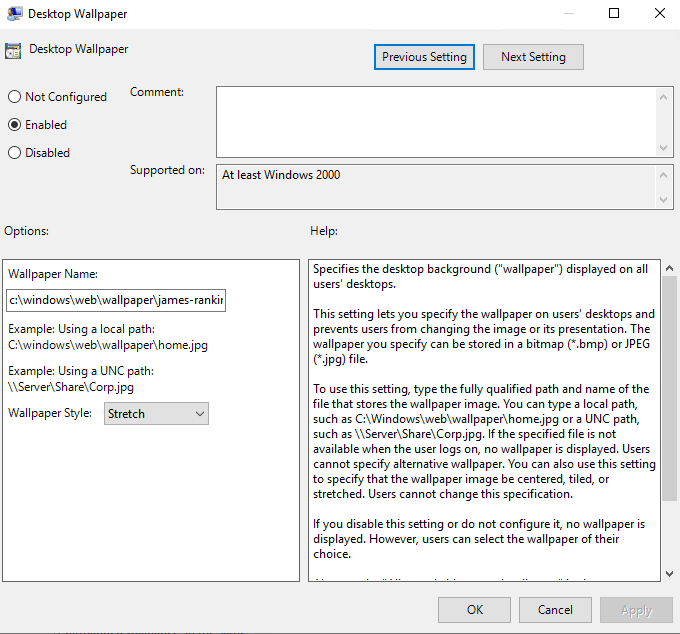
Task: Click the Help pane scroll-down arrow
Action: coord(669,573)
